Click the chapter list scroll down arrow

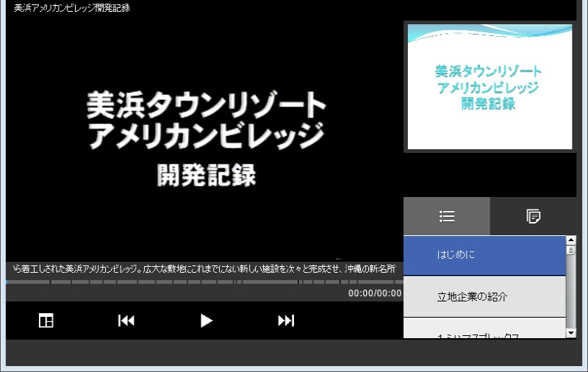click(x=571, y=333)
